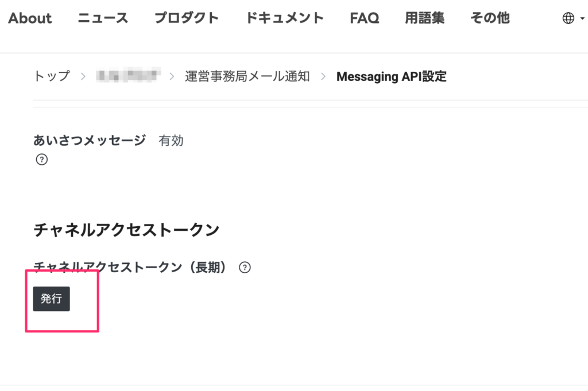Click the チャネルアクセストークン section heading

(126, 230)
